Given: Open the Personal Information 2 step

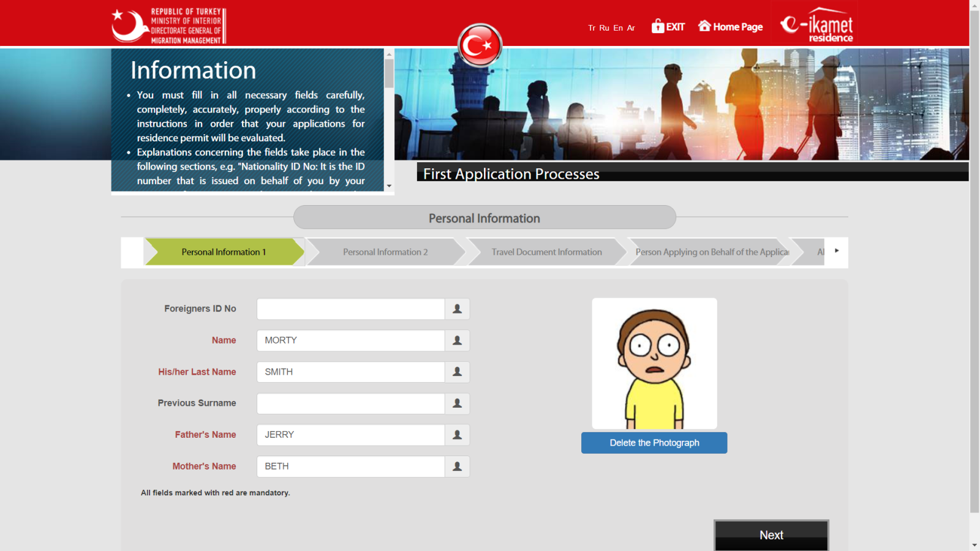Looking at the screenshot, I should (x=385, y=252).
